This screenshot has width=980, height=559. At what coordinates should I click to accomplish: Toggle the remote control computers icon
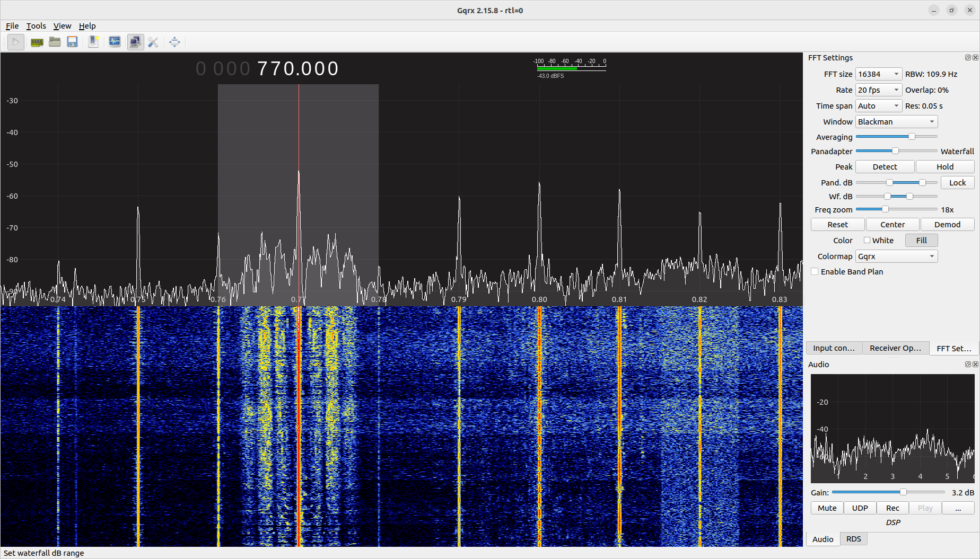coord(135,42)
